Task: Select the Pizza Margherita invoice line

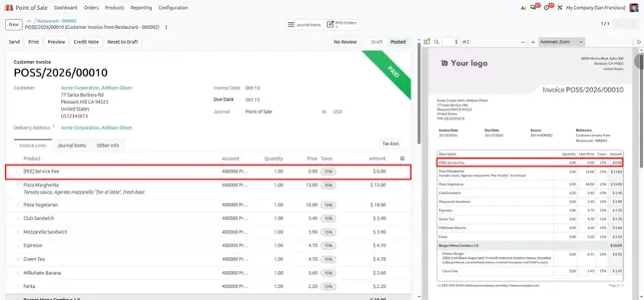Action: click(x=208, y=189)
